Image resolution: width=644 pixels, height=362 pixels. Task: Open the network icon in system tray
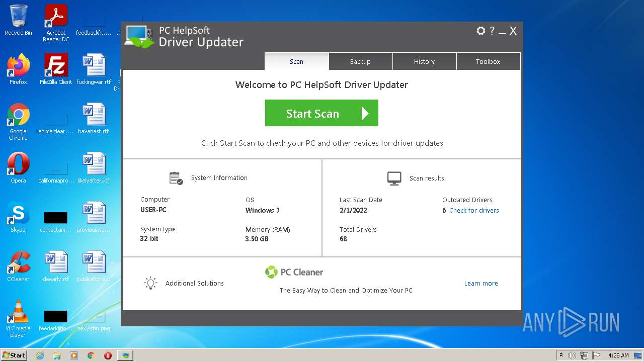tap(584, 355)
